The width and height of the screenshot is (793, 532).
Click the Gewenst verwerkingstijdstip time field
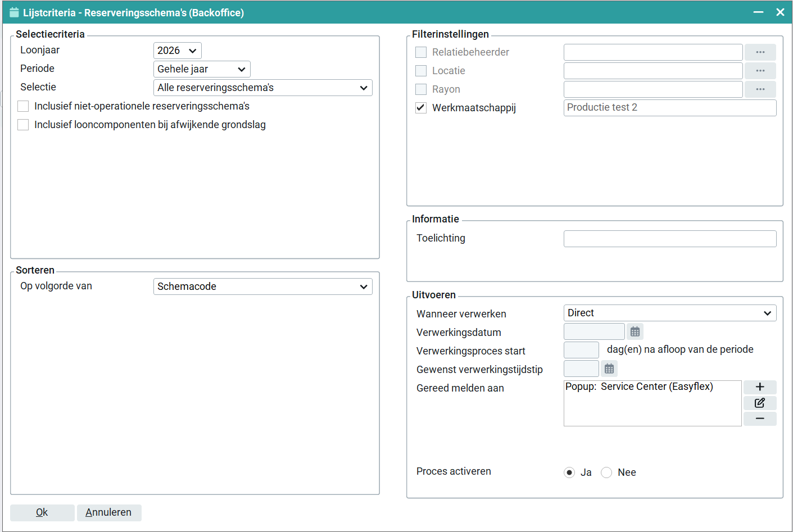click(x=581, y=369)
